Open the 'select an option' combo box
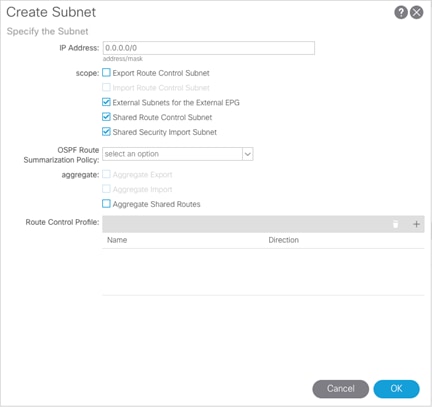The height and width of the screenshot is (407, 432). pos(178,154)
